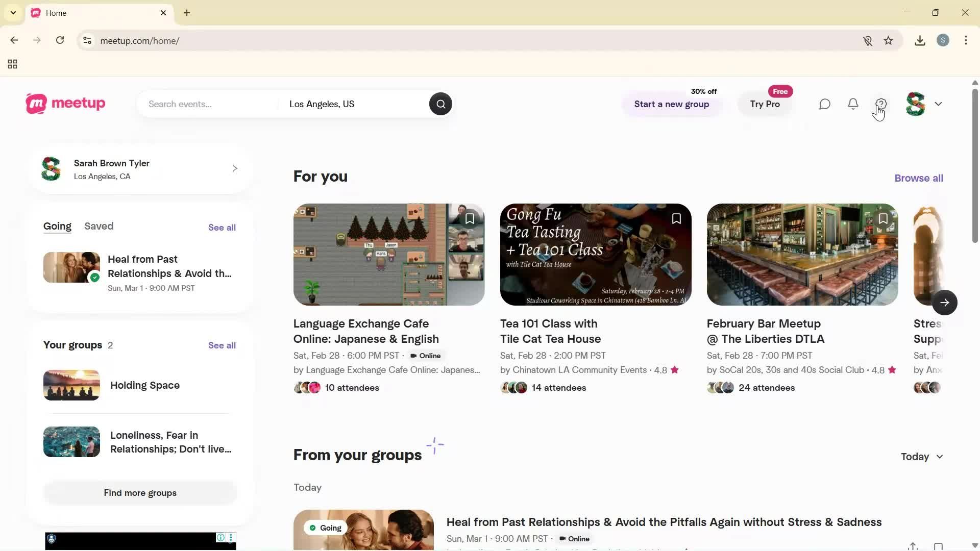Click Start a new group

click(671, 104)
